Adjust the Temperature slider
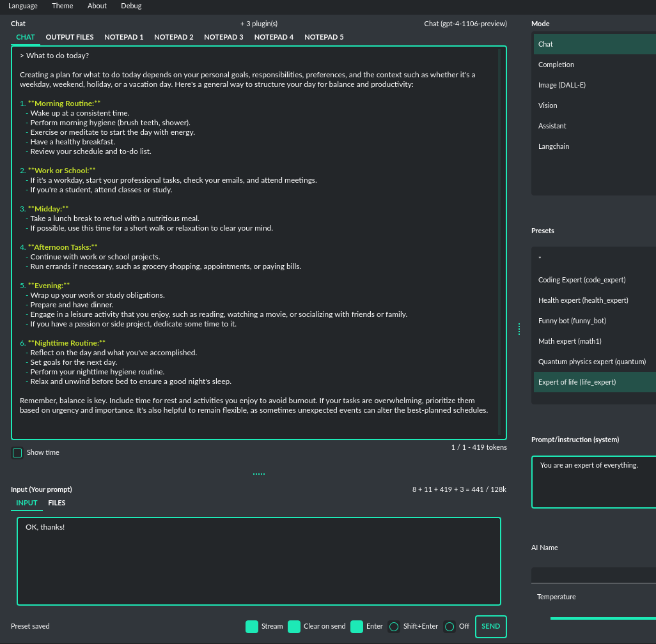 tap(601, 617)
